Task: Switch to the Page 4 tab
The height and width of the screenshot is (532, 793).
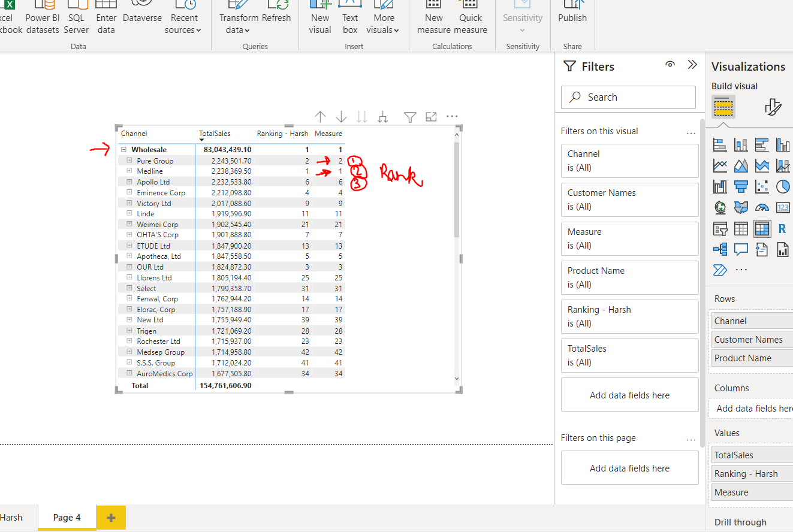Action: [x=67, y=518]
